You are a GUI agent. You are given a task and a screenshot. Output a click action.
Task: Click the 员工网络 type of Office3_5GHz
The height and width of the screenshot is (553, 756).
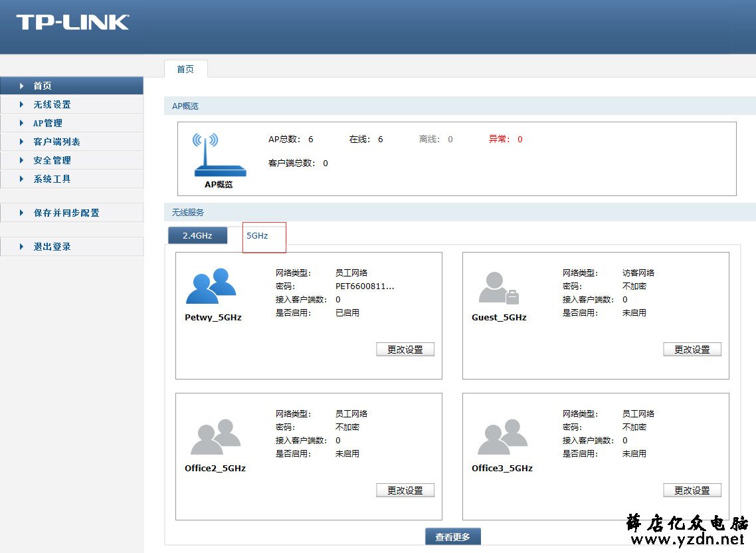coord(638,413)
